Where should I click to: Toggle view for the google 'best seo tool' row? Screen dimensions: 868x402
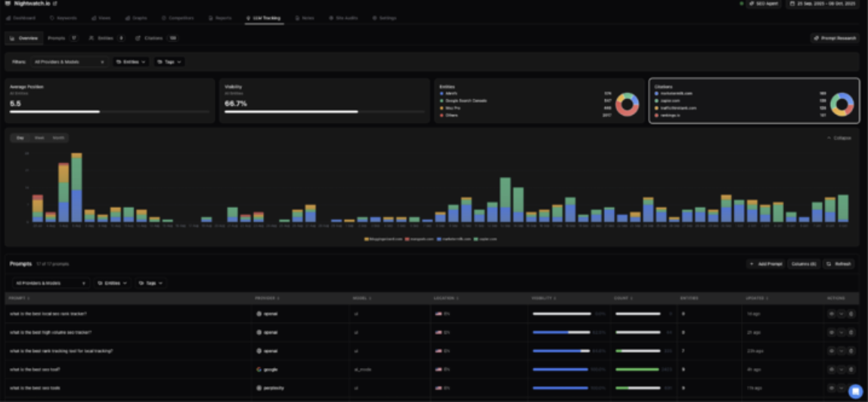[x=832, y=370]
